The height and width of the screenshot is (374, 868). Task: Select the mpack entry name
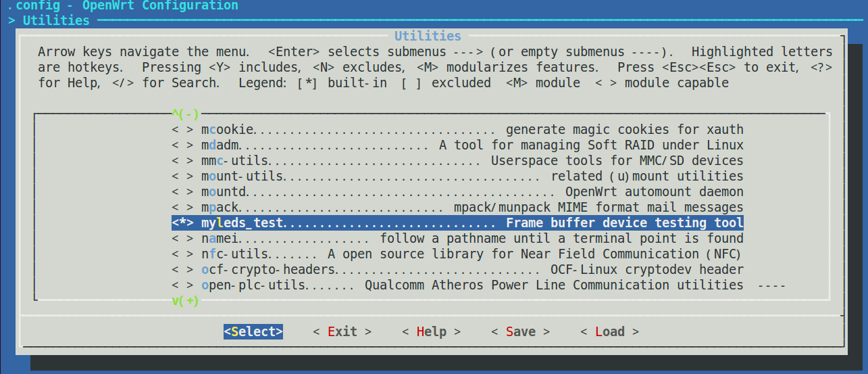point(220,207)
